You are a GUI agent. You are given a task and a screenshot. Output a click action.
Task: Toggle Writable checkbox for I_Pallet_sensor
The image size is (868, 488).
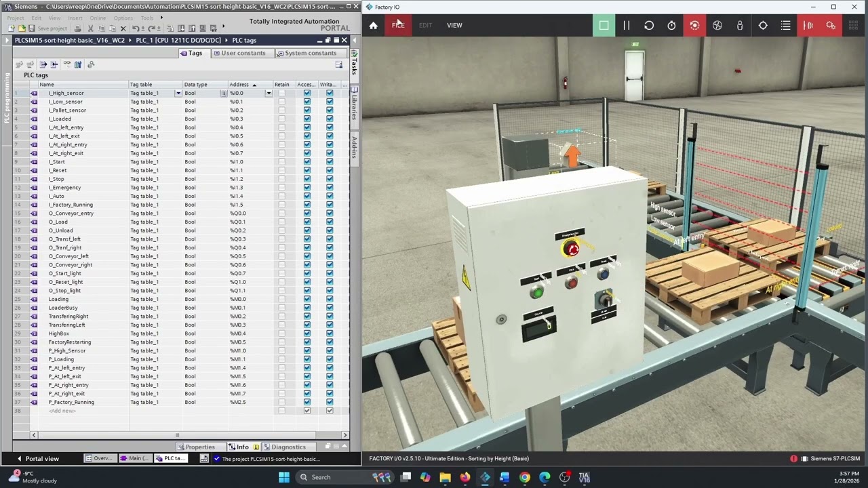[x=330, y=110]
